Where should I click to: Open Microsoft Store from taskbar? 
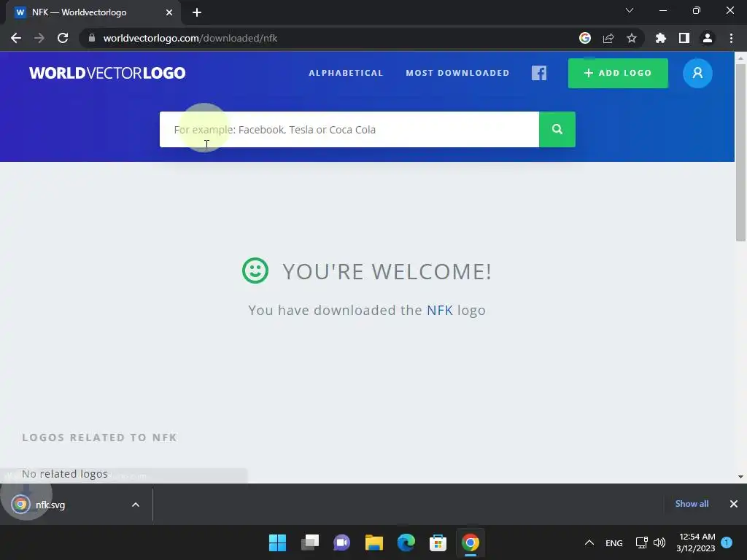[x=438, y=542]
